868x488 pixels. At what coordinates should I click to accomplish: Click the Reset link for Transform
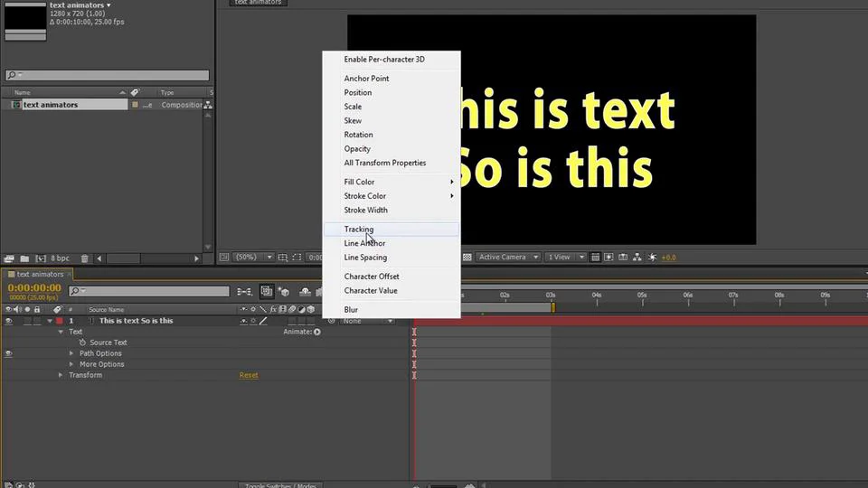(249, 375)
